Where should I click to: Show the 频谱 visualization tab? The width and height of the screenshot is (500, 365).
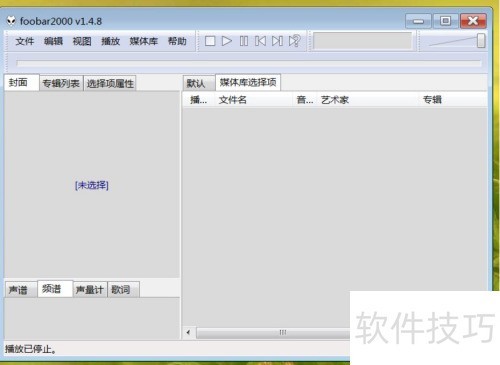click(x=55, y=289)
